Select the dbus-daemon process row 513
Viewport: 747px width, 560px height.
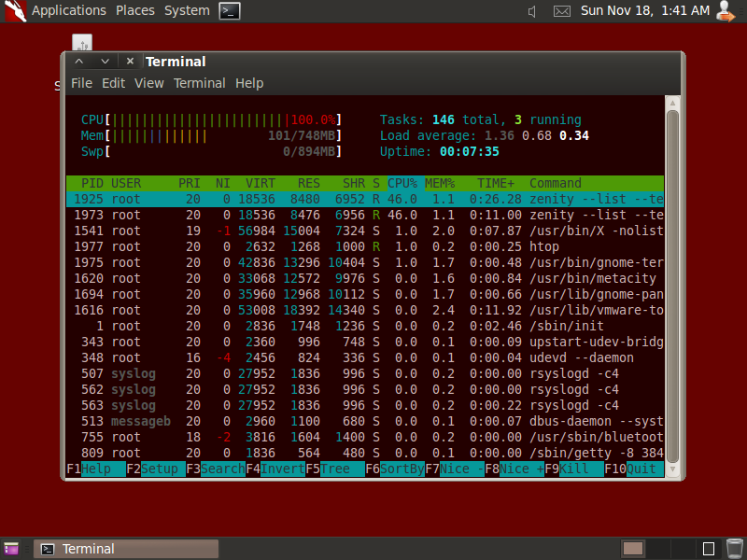coord(365,422)
